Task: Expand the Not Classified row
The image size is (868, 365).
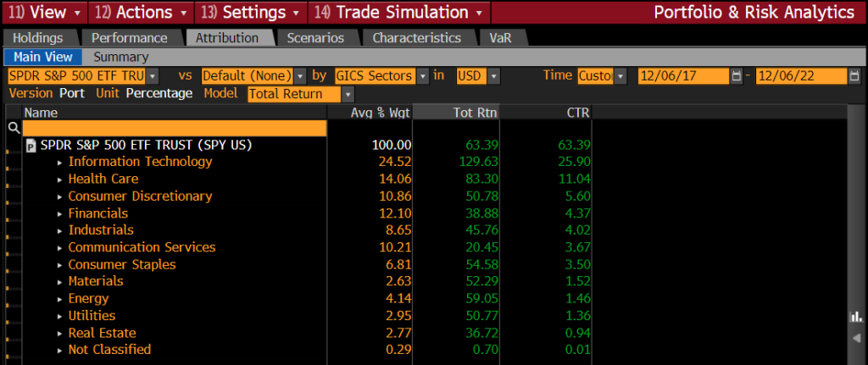Action: (x=60, y=351)
